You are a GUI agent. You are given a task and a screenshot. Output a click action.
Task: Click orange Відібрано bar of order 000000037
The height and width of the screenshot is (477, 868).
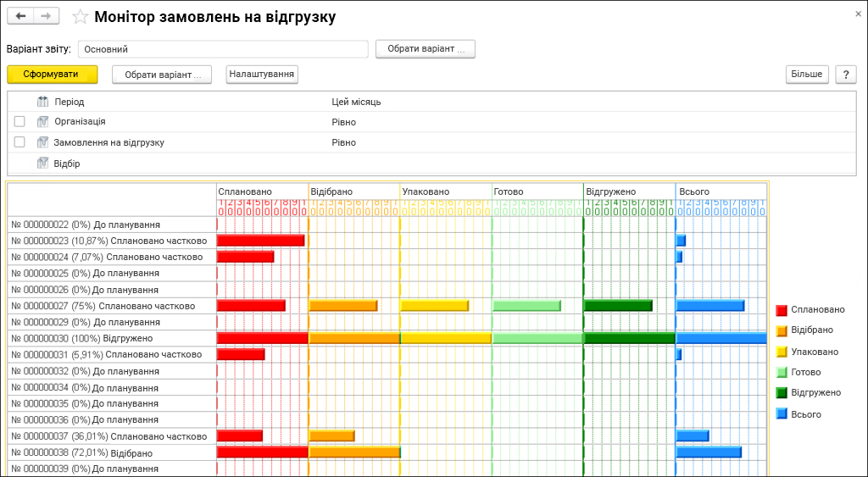[x=332, y=436]
